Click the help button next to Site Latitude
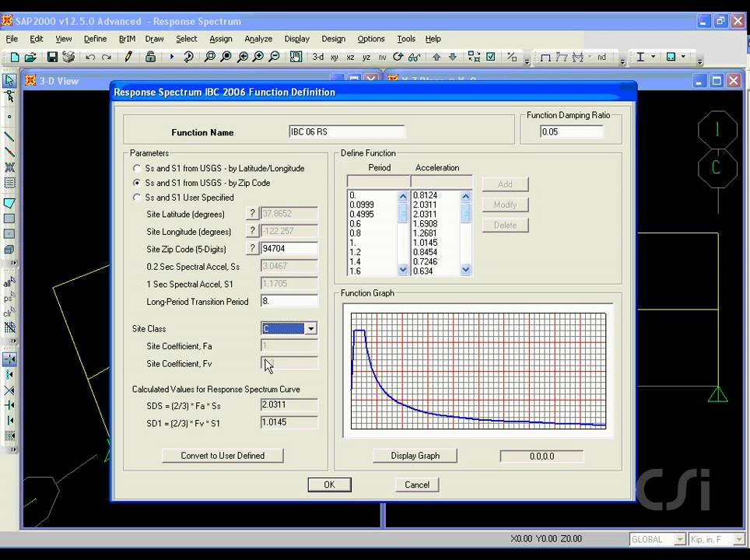Image resolution: width=750 pixels, height=560 pixels. (x=252, y=213)
